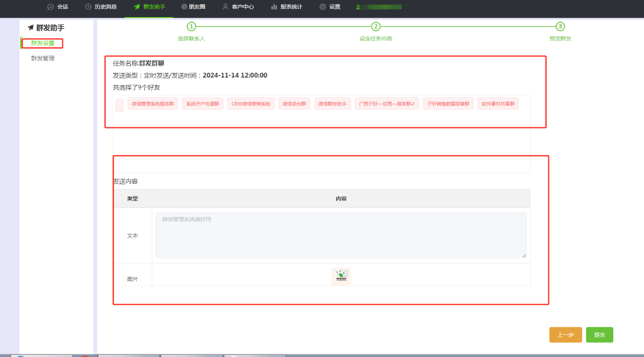The image size is (644, 357).
Task: Switch to the 历史消息 tab
Action: [x=101, y=7]
